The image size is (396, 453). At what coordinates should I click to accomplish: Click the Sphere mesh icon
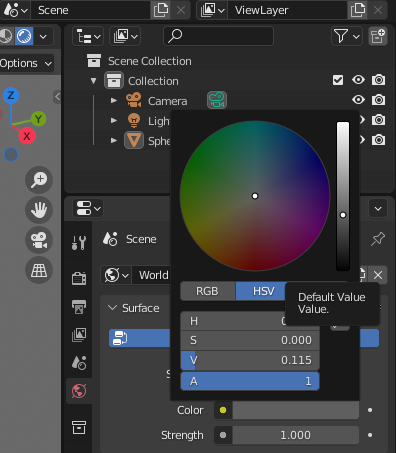[134, 140]
